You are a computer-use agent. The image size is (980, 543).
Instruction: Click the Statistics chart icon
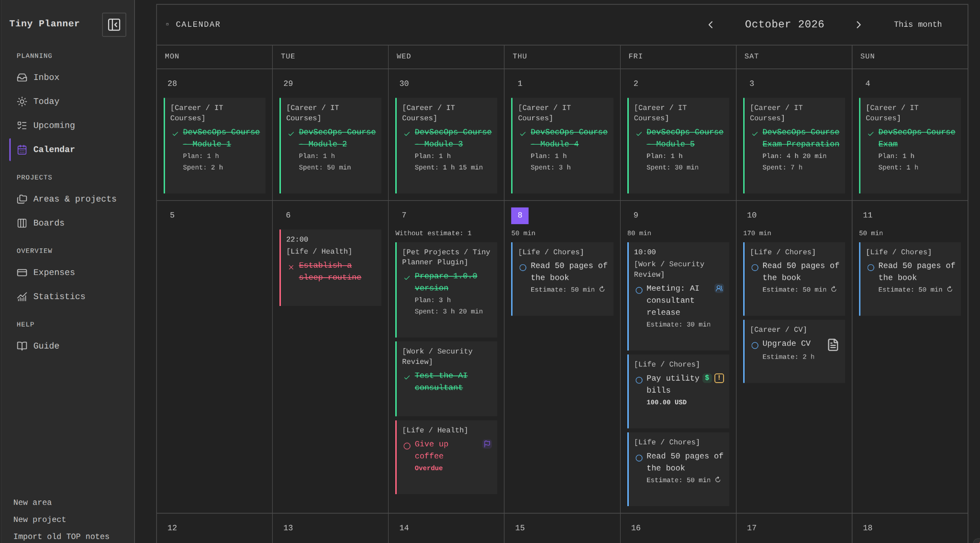pos(22,297)
